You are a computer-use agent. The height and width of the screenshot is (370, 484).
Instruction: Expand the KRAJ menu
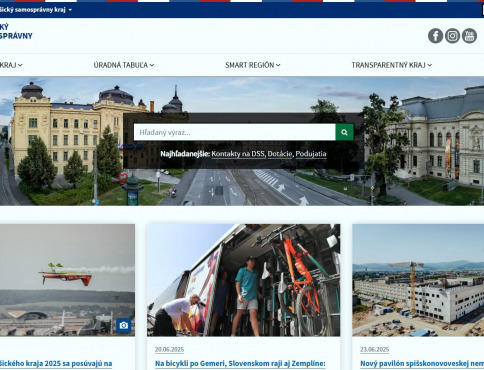(11, 65)
